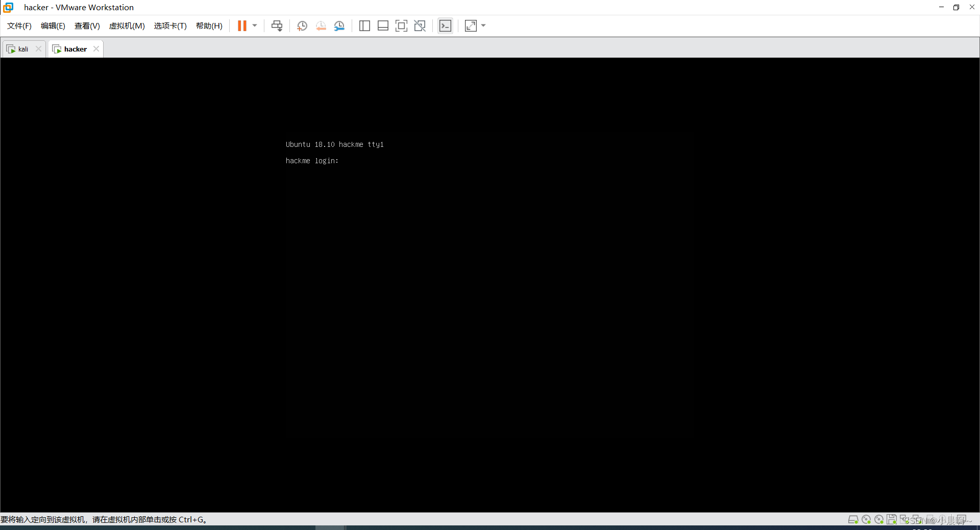Open the 查看(V) menu
Screen dimensions: 980x530
[x=87, y=26]
